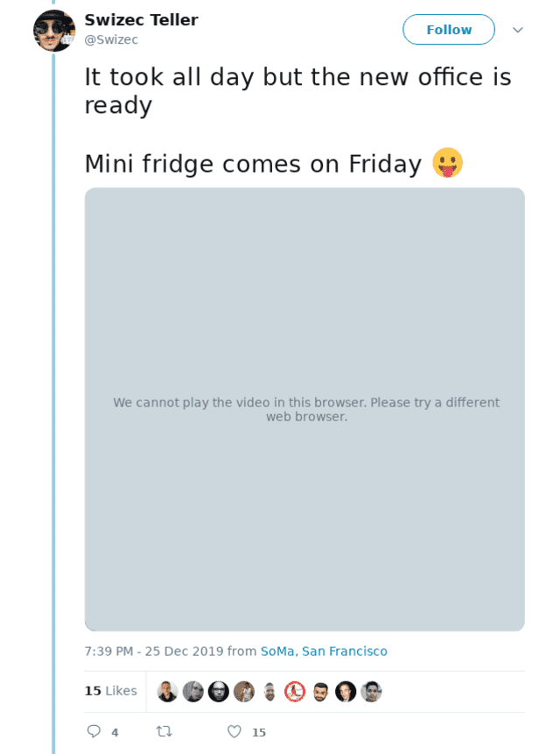This screenshot has width=560, height=754.
Task: Click the tongue-out emoji in the tweet
Action: click(447, 163)
